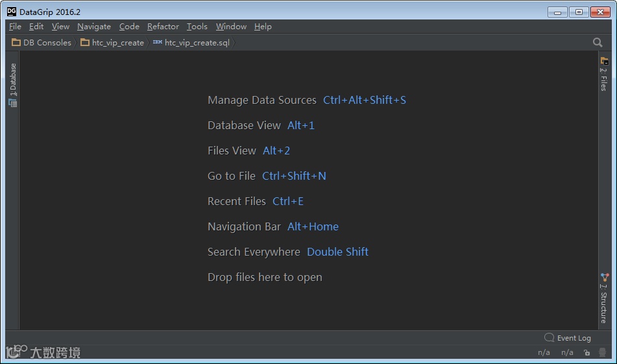Click the Go to File hint text

232,176
